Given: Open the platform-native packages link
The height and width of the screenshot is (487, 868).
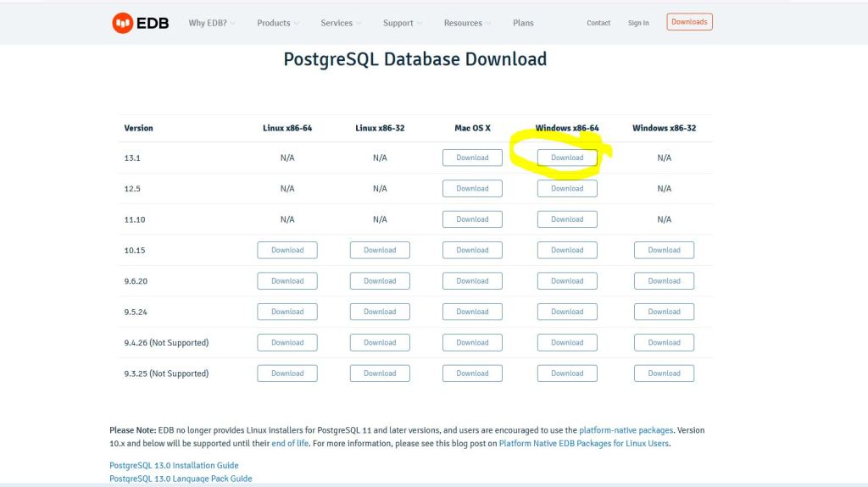Looking at the screenshot, I should click(x=626, y=430).
